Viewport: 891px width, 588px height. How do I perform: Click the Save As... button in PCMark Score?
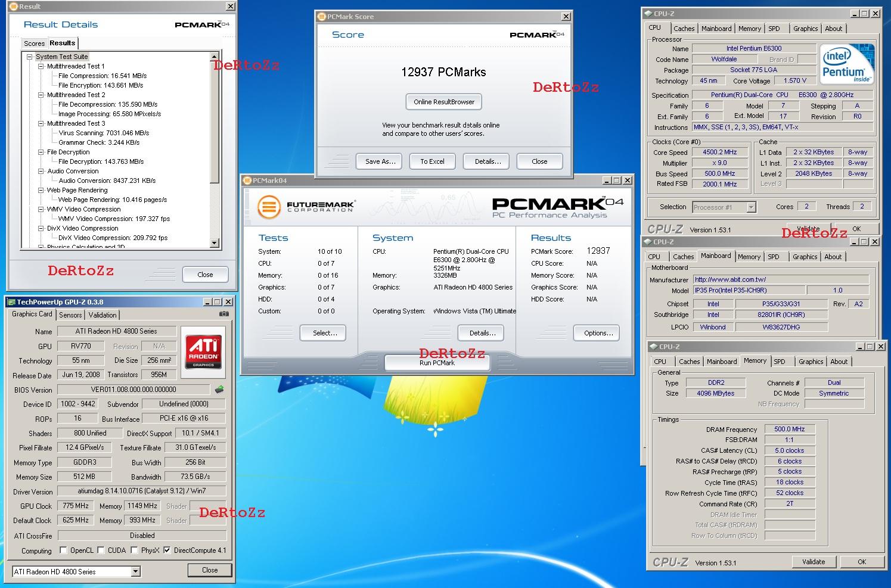(x=380, y=161)
